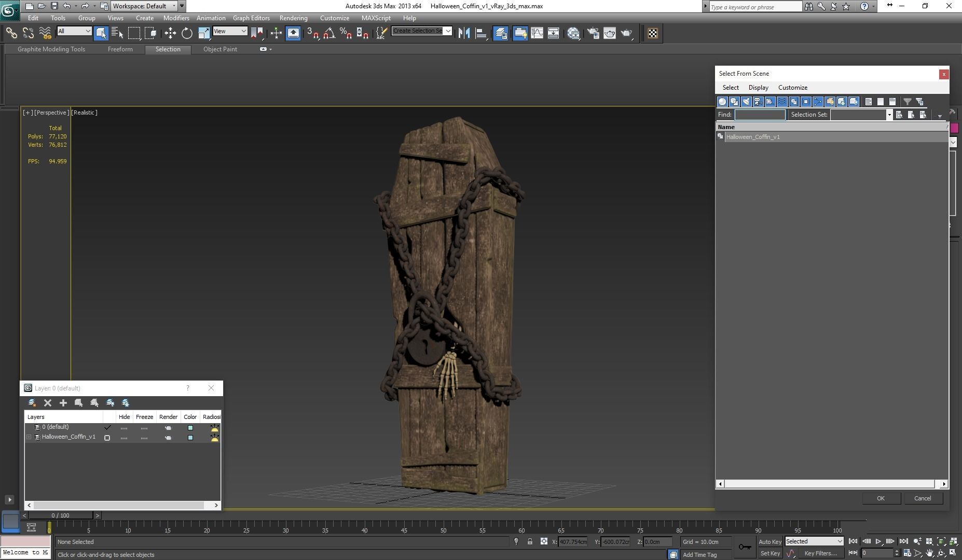Click Create New Layer plus icon
This screenshot has height=560, width=962.
point(63,403)
